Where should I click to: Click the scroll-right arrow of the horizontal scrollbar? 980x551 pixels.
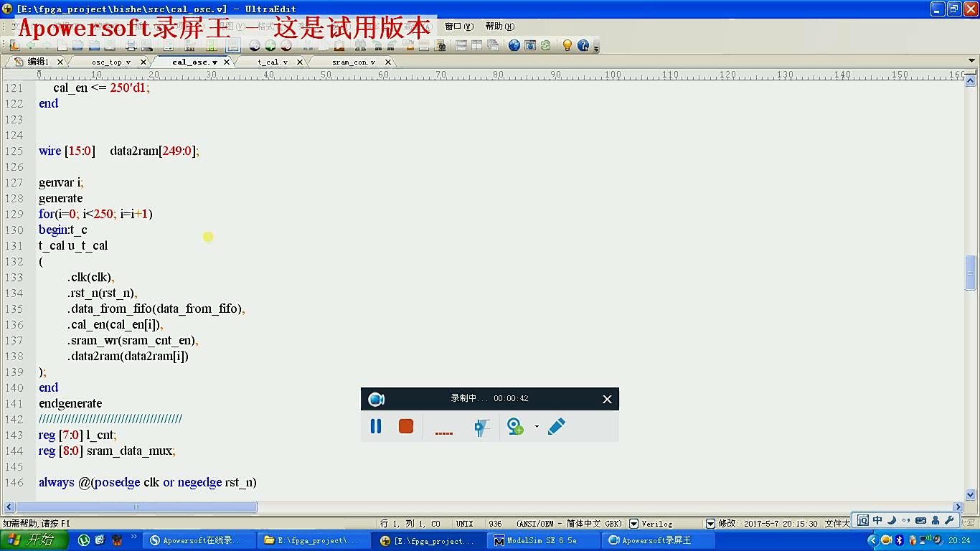pos(958,507)
